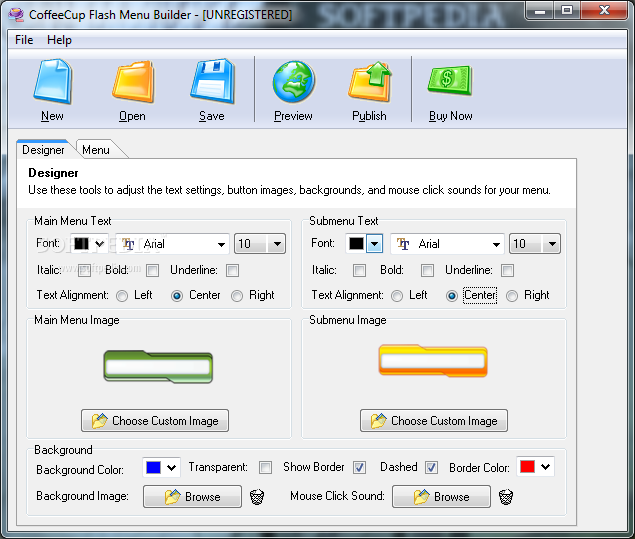Select Right alignment for Submenu Text
The height and width of the screenshot is (539, 635).
pyautogui.click(x=512, y=296)
